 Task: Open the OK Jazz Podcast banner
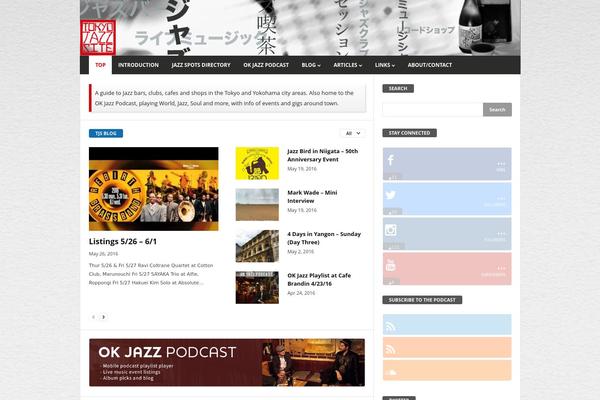[x=227, y=362]
